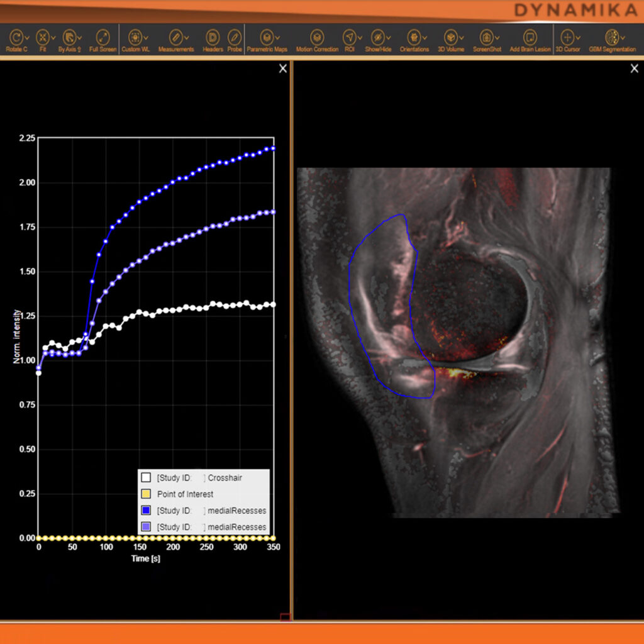Open the Headers tool
644x644 pixels.
pos(213,37)
